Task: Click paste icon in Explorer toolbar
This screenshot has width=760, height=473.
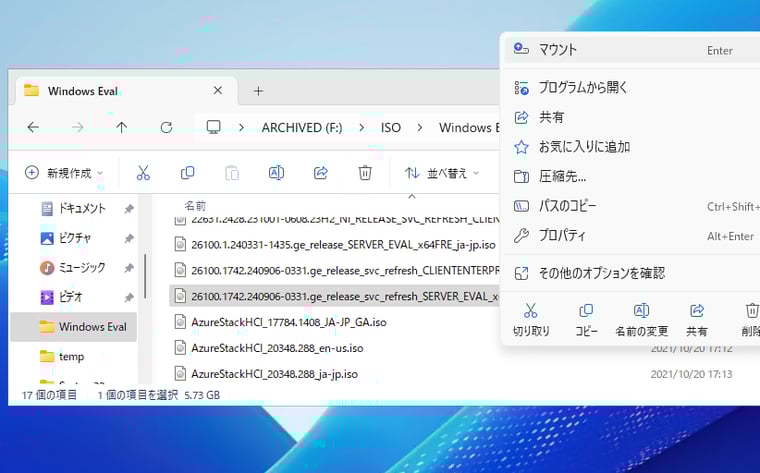Action: (x=232, y=173)
